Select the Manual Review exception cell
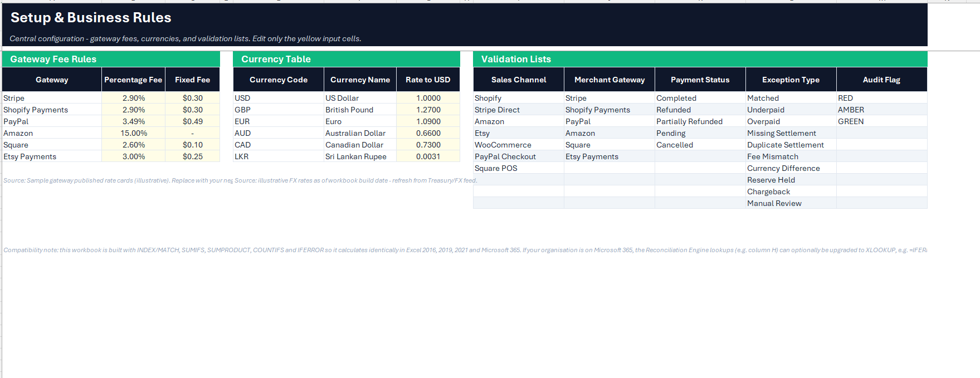 pos(791,203)
